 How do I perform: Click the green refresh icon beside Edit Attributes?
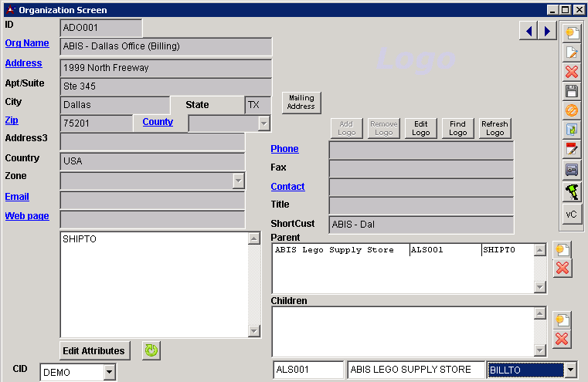151,350
